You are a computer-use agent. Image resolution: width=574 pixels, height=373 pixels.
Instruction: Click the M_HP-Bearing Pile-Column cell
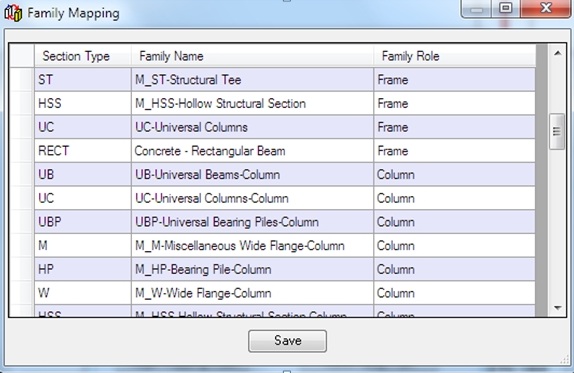[252, 269]
